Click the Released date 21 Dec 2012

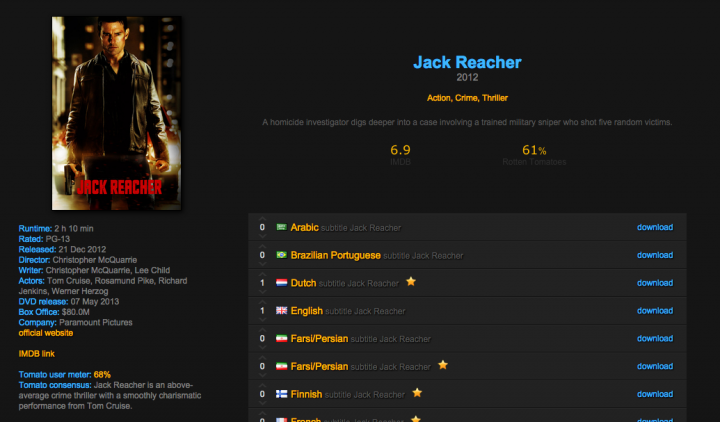(x=82, y=249)
